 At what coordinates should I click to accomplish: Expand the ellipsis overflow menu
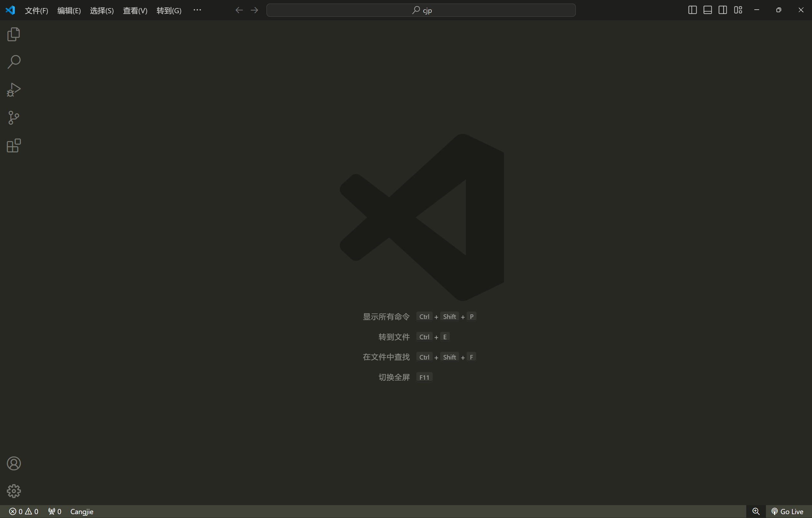(x=197, y=10)
